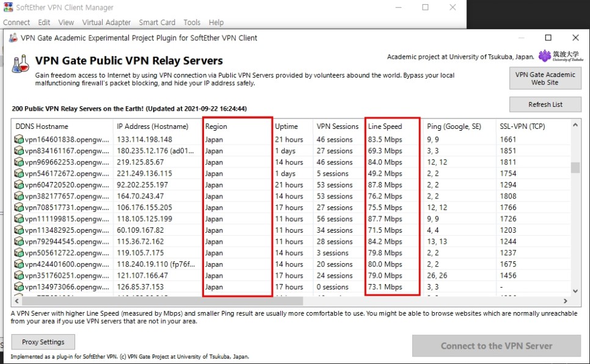Open the Help menu
Screen dimensions: 590x364
[x=216, y=23]
